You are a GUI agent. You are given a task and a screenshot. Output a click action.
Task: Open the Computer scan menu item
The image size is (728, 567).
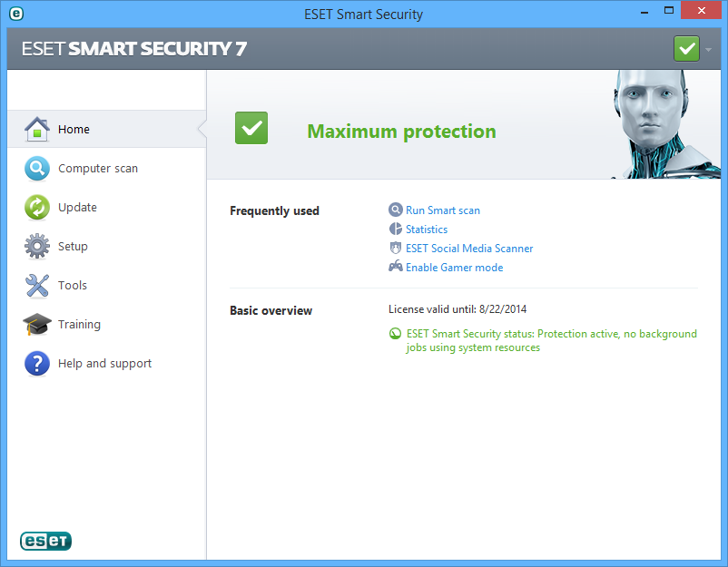click(98, 169)
